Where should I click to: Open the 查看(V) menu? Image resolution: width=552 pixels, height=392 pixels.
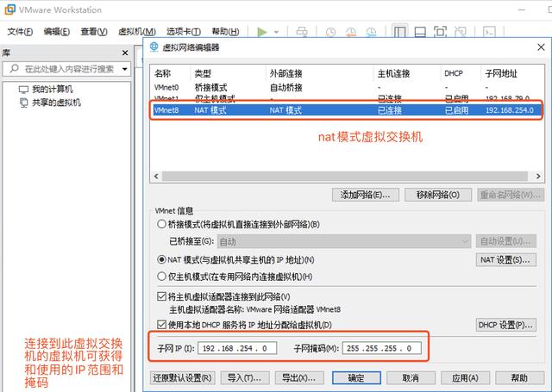point(94,32)
